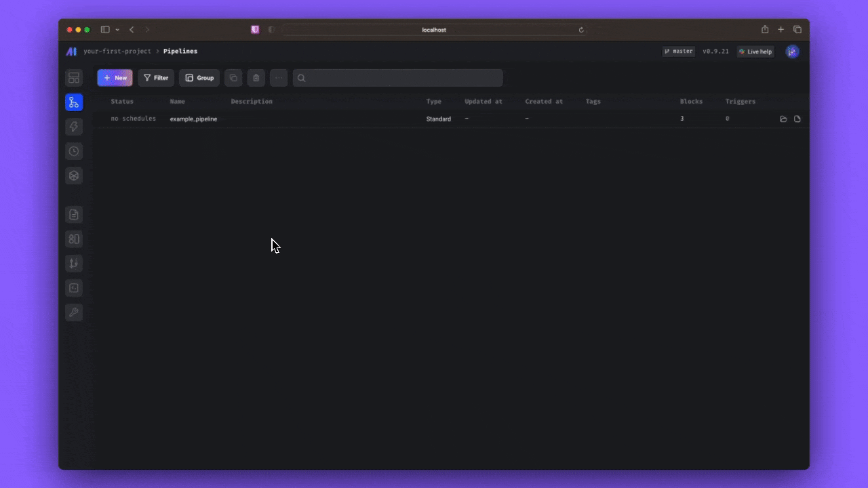
Task: Click the Live help button
Action: tap(755, 52)
